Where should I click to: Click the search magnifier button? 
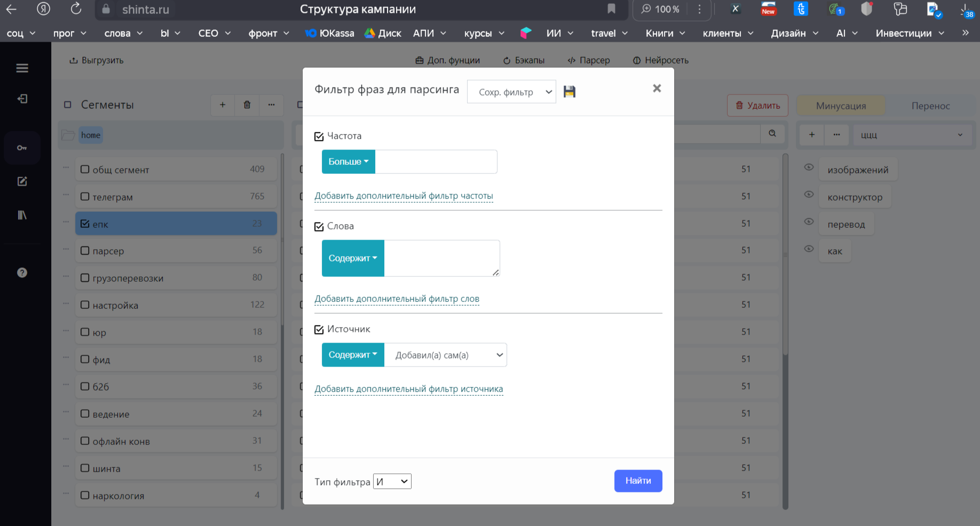(772, 133)
